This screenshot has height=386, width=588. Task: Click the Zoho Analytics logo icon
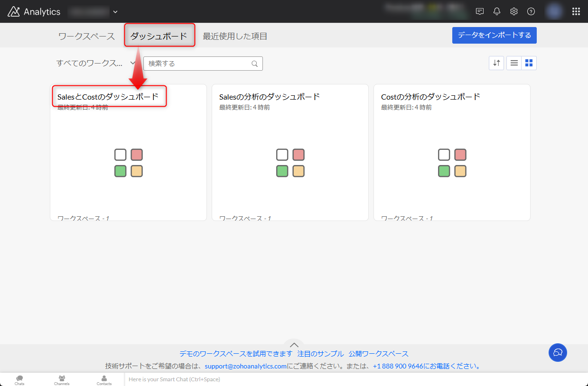pyautogui.click(x=14, y=11)
